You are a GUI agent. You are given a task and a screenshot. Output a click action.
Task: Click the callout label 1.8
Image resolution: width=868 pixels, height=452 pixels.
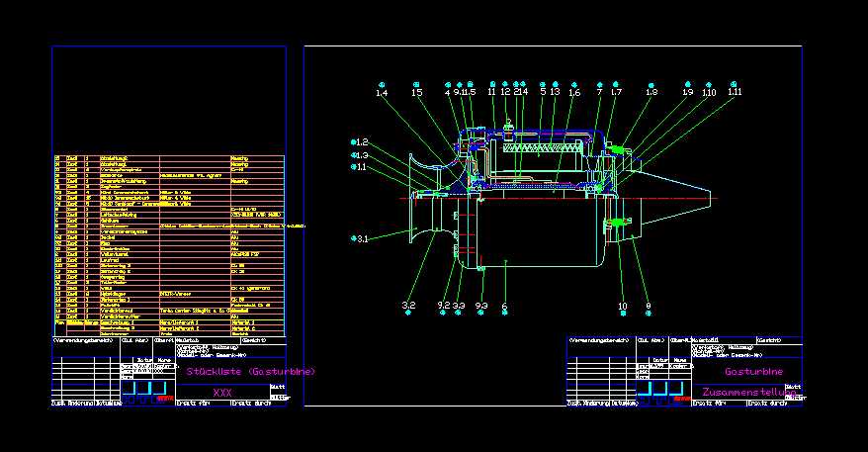point(651,92)
